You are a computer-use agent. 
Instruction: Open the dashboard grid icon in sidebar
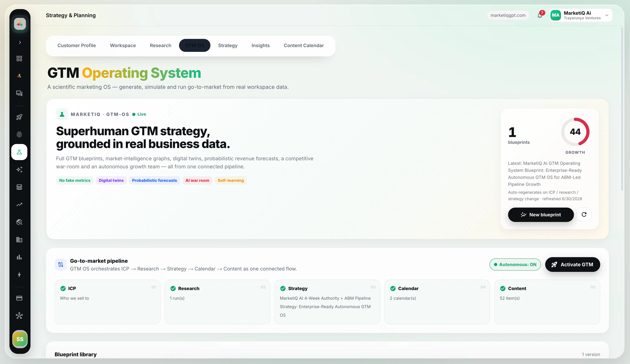pos(19,59)
